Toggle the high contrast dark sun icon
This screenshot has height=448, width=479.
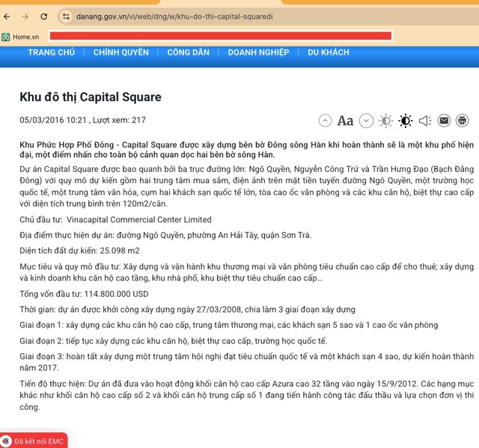405,120
